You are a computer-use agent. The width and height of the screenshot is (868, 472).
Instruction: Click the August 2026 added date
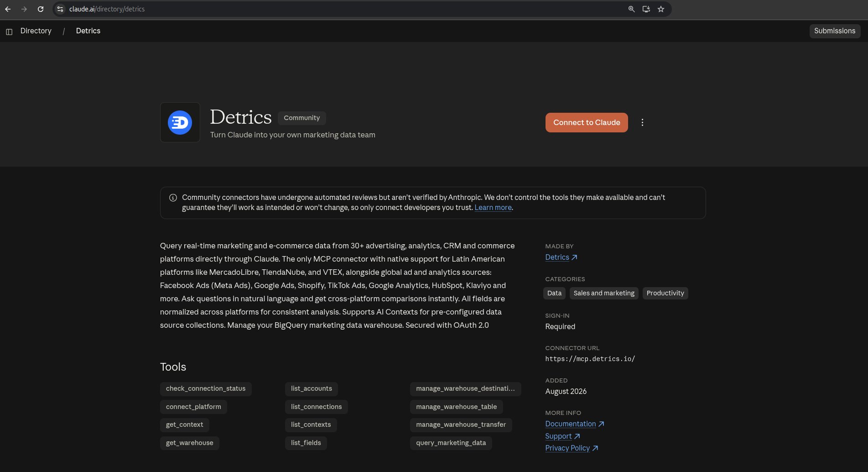pyautogui.click(x=566, y=392)
